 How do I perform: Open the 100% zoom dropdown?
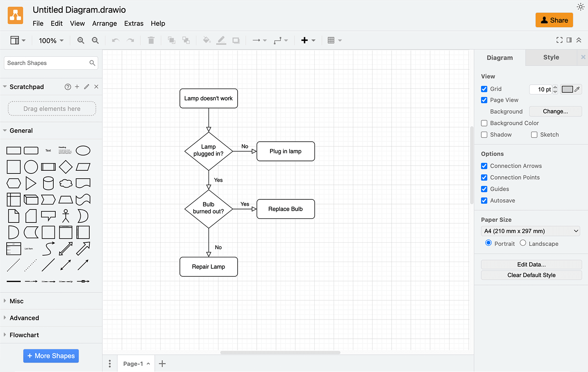pyautogui.click(x=51, y=40)
